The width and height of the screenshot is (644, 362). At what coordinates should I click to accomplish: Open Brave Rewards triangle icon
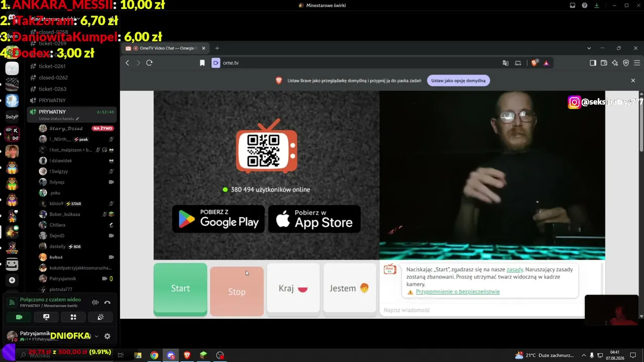point(546,63)
